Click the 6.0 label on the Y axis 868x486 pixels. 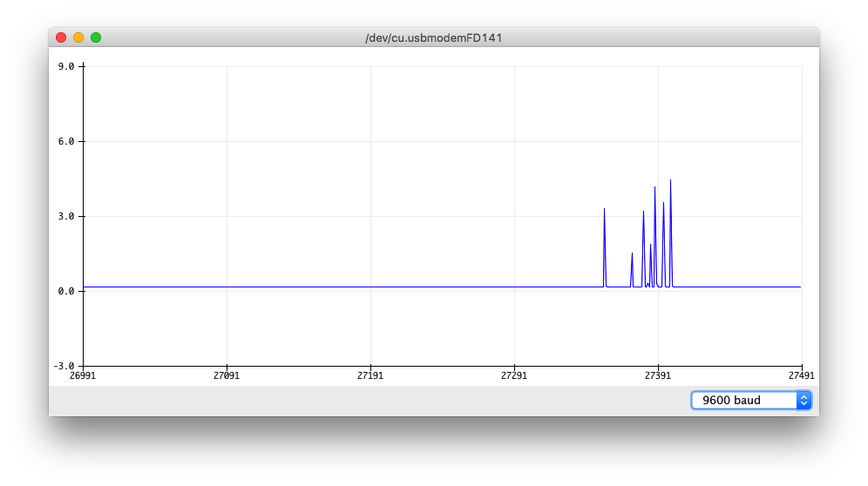click(x=66, y=141)
